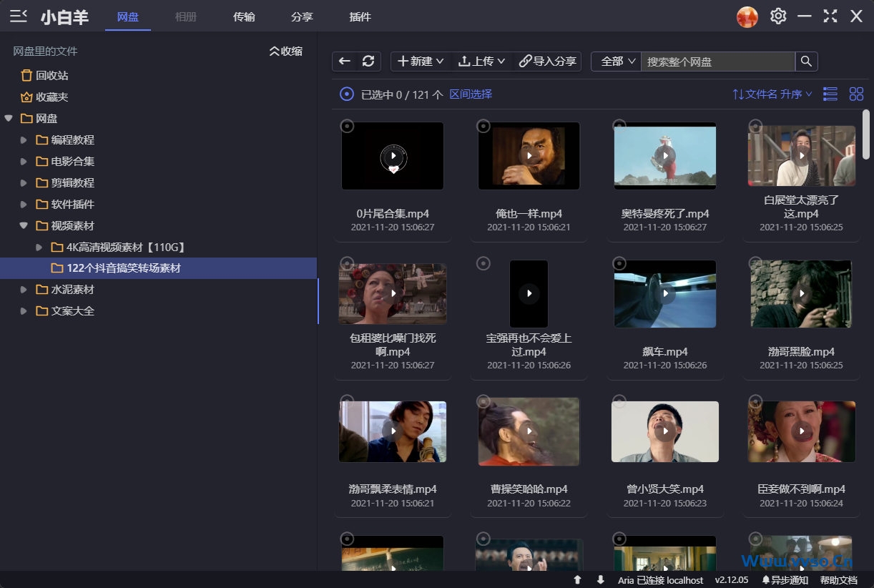Click the select-all circle next to 已选中

coord(345,94)
